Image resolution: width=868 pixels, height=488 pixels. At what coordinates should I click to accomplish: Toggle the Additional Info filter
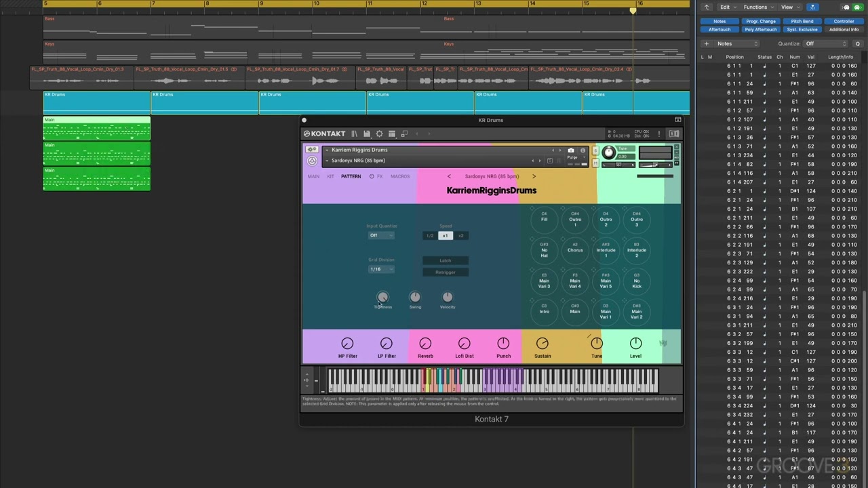coord(844,29)
